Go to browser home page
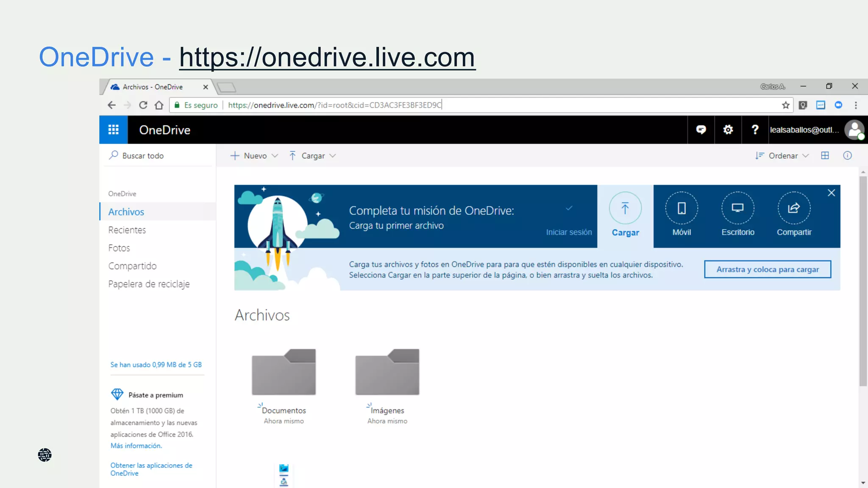This screenshot has width=868, height=488. [x=159, y=105]
